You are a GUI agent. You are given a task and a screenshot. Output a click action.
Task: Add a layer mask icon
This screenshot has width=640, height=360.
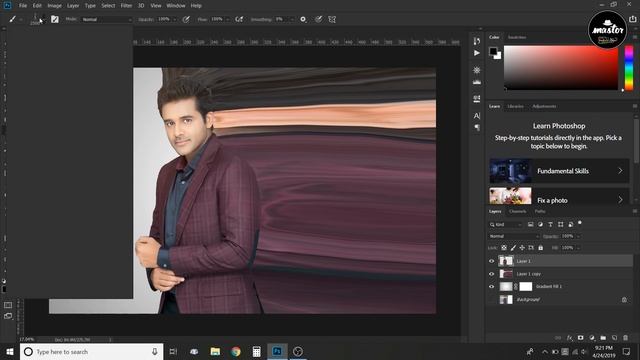coord(580,338)
